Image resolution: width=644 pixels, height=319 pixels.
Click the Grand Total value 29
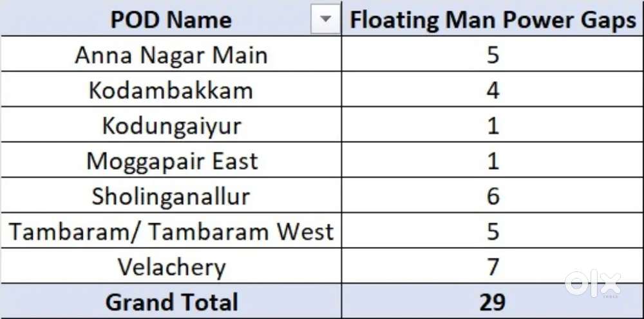[493, 302]
